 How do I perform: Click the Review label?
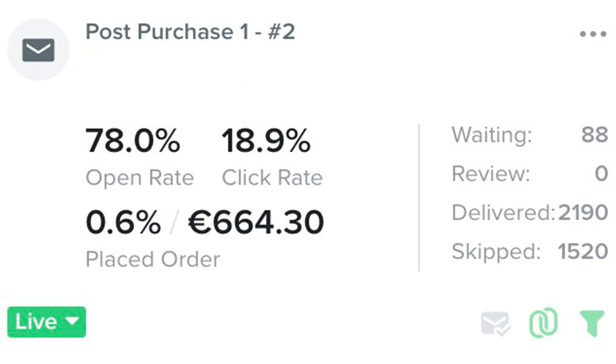pyautogui.click(x=490, y=174)
